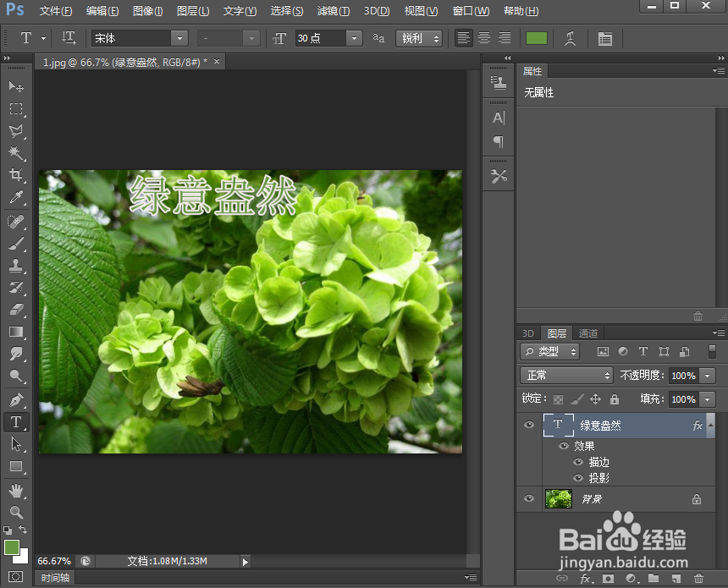Open the 文件(F) menu
This screenshot has width=728, height=588.
(56, 11)
